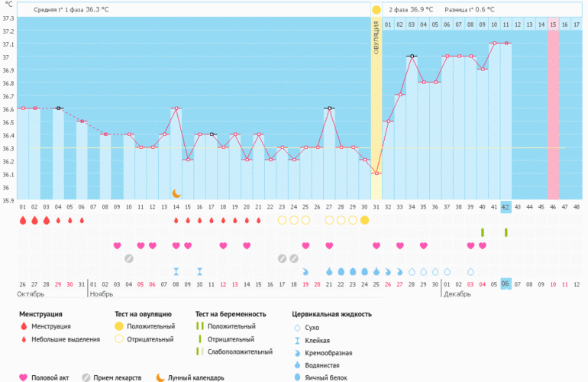Click the Лунный календарь legend moon icon

click(160, 377)
